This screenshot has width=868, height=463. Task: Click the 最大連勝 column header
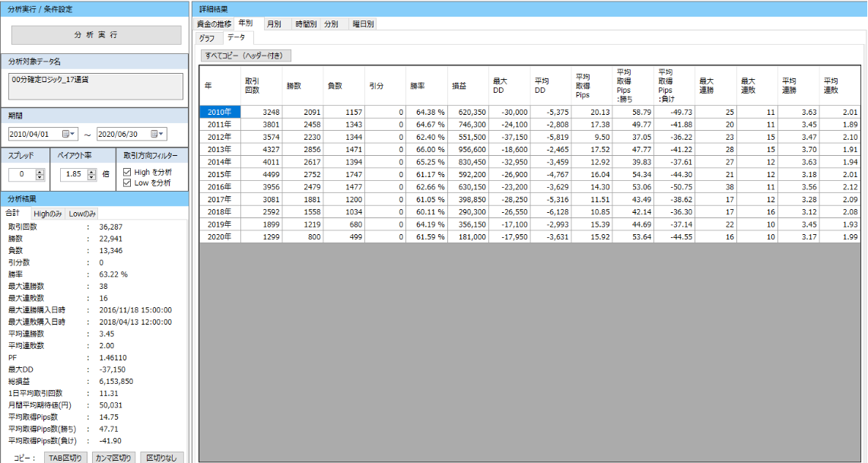tap(716, 86)
